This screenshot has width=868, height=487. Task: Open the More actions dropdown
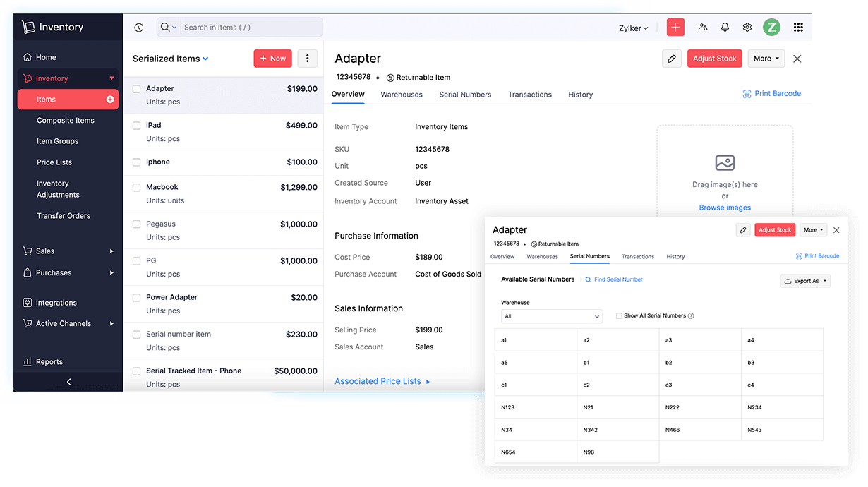click(766, 59)
